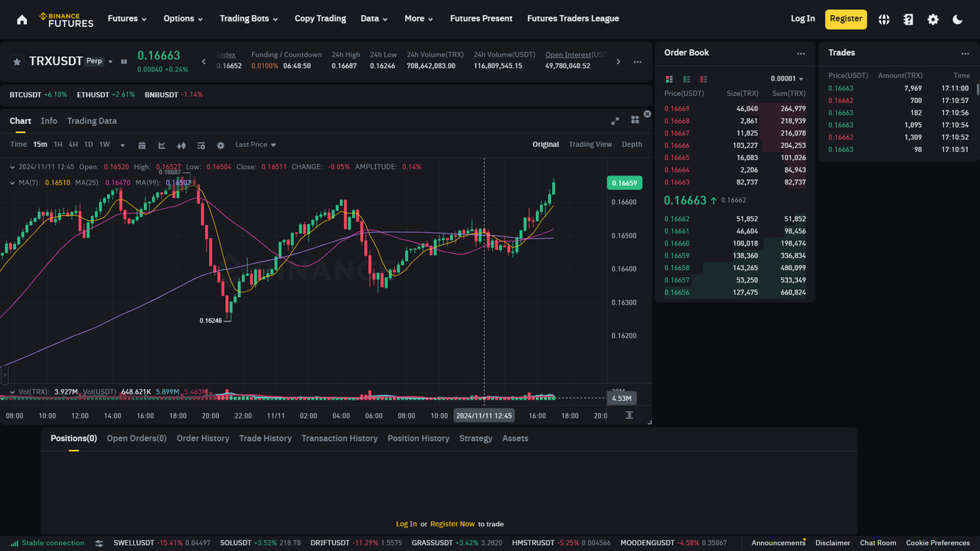Switch the chart to Depth view
The height and width of the screenshot is (551, 980).
pyautogui.click(x=632, y=145)
